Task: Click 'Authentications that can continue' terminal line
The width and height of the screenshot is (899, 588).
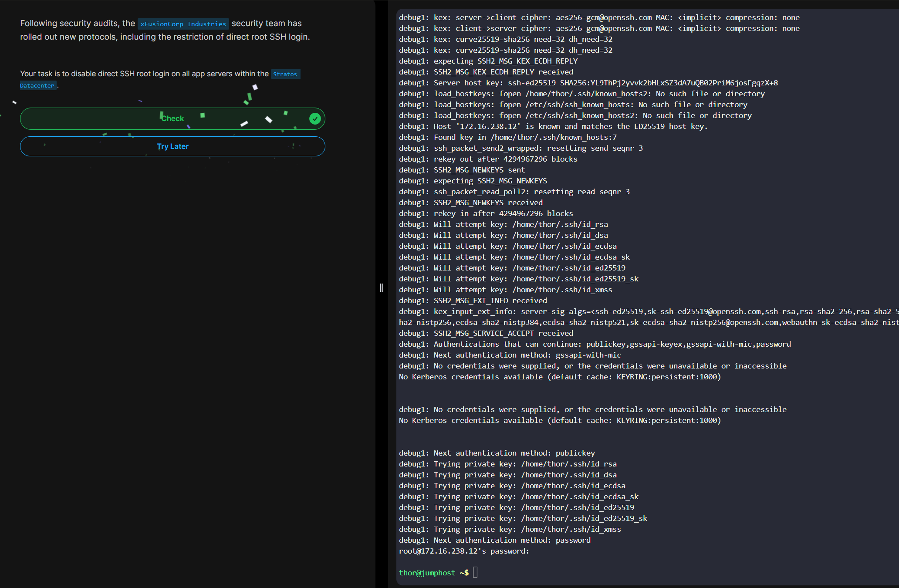Action: (595, 344)
